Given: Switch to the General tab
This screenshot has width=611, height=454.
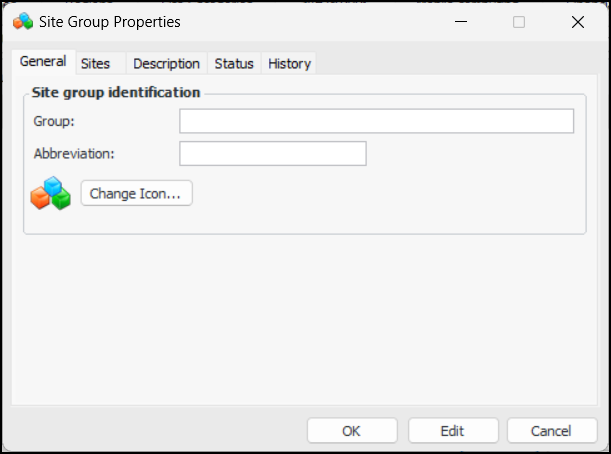Looking at the screenshot, I should click(x=43, y=62).
